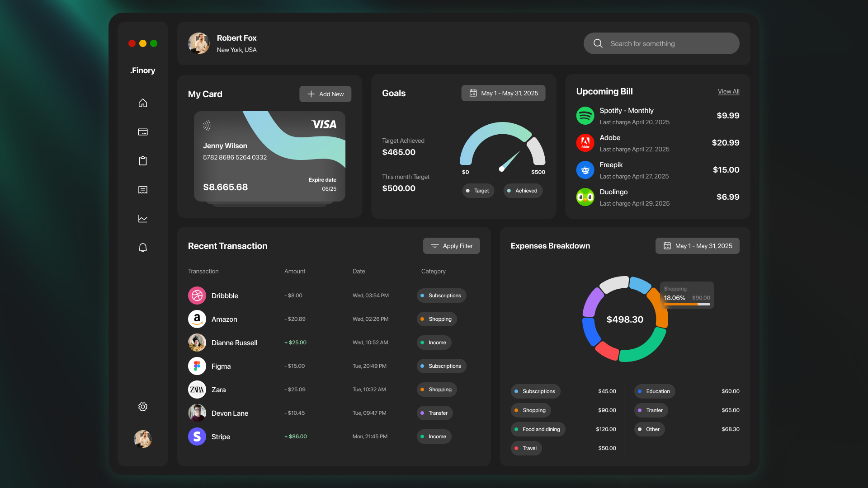Toggle the Subscriptions legend in Expenses Breakdown
Viewport: 868px width, 488px height.
click(536, 391)
